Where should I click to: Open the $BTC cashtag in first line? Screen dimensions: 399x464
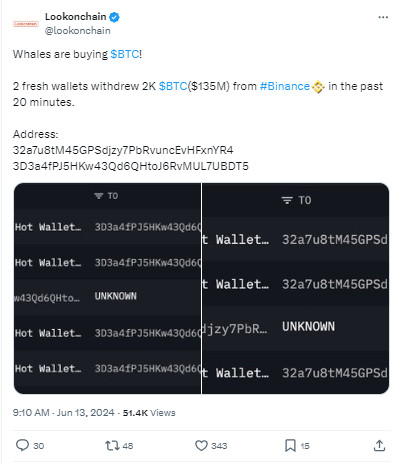point(125,54)
